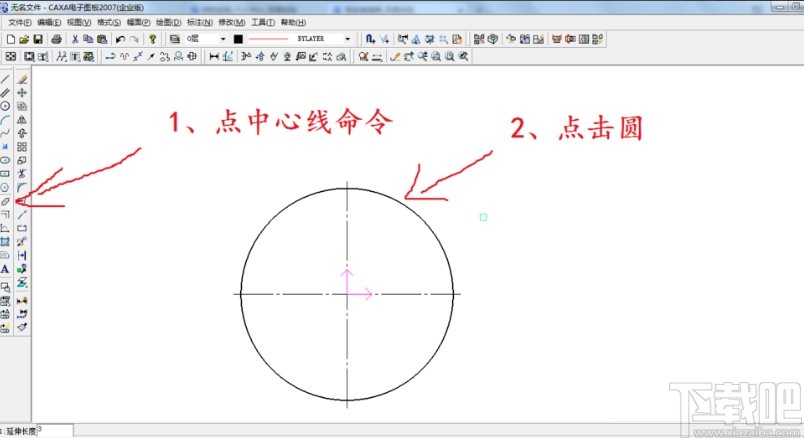
Task: Click the linear dimension icon in second toolbar row
Action: (x=214, y=56)
